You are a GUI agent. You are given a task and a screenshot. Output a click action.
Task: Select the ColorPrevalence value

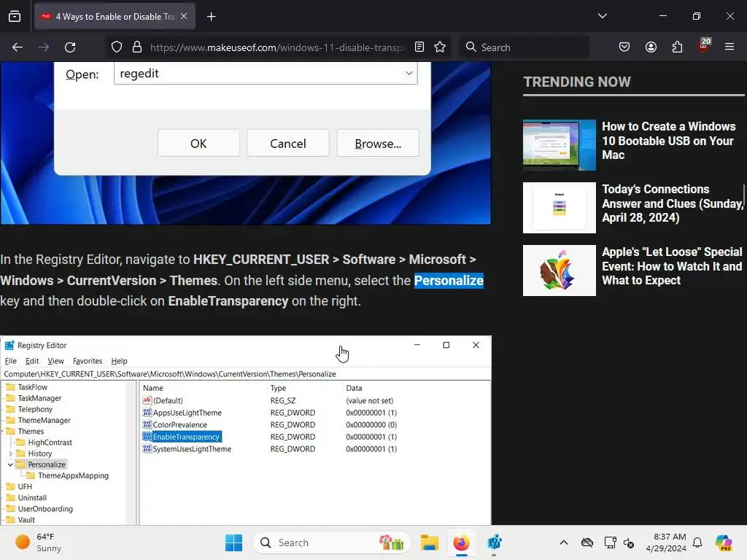[x=179, y=425]
